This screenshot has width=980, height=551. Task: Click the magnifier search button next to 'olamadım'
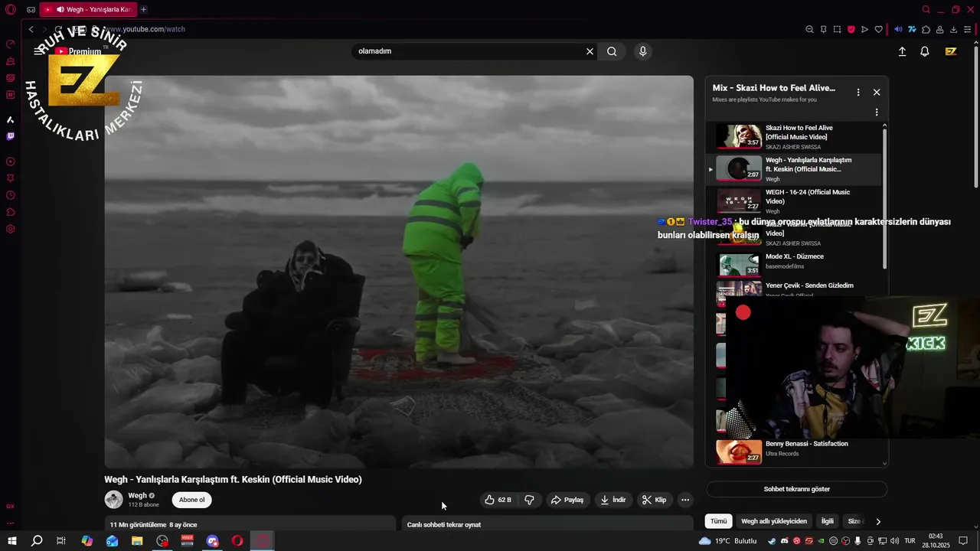612,51
